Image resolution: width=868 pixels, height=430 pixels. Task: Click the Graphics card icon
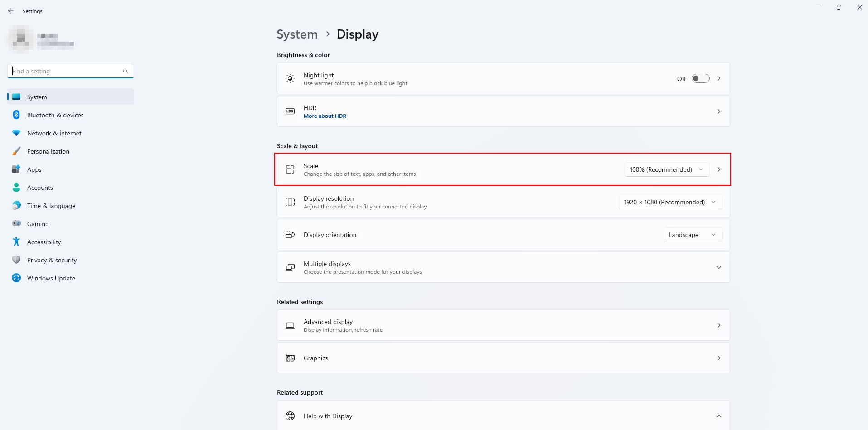(290, 358)
